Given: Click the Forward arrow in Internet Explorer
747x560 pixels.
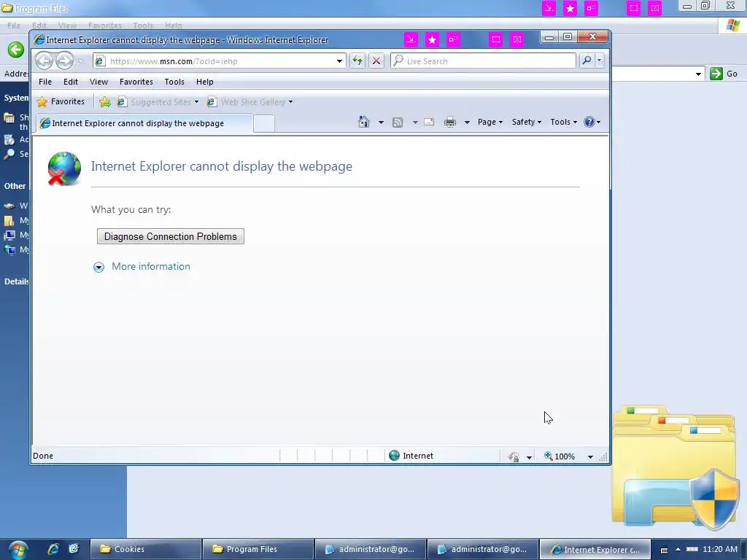Looking at the screenshot, I should click(x=64, y=61).
